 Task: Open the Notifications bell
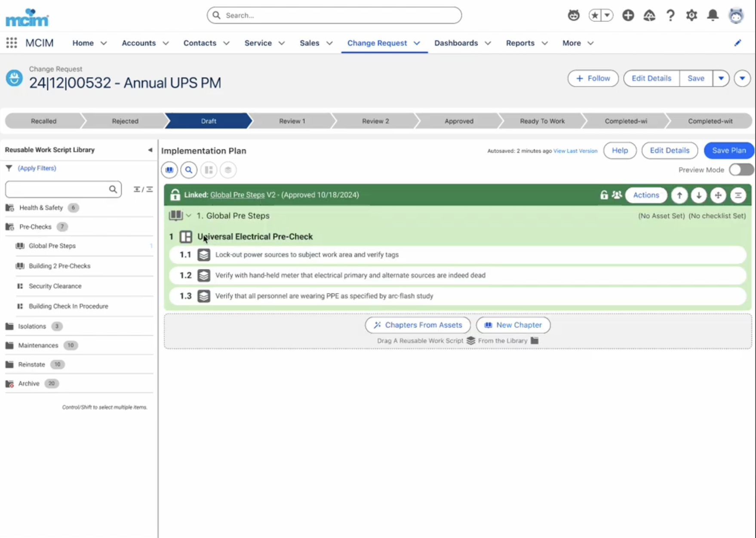(x=713, y=15)
